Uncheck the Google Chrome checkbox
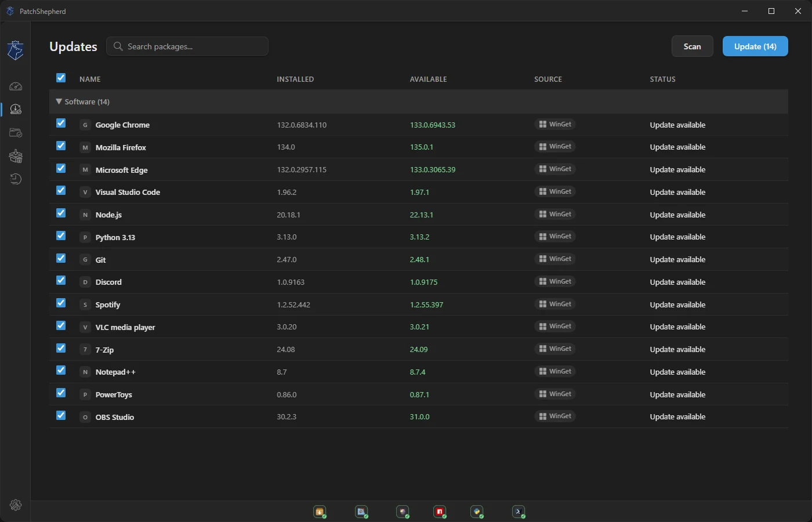 pos(61,123)
